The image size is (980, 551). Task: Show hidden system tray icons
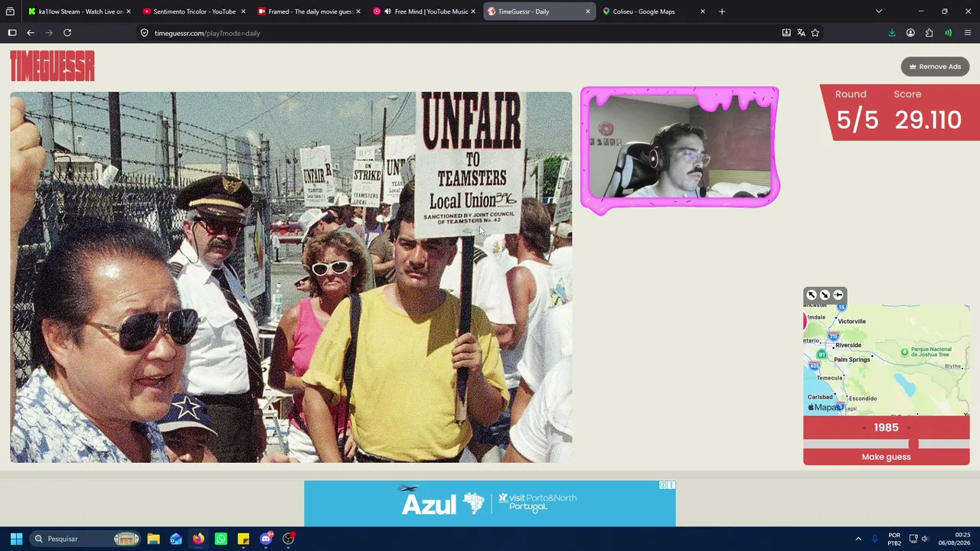coord(858,539)
